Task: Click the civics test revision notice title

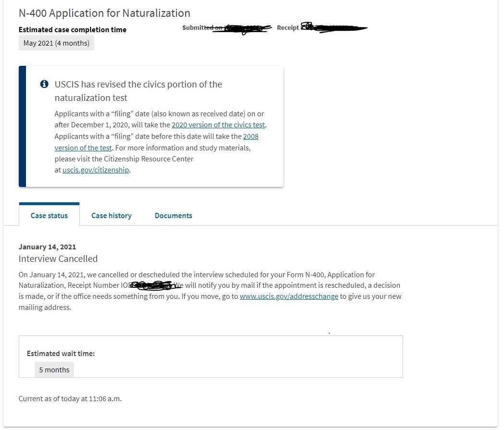Action: pyautogui.click(x=139, y=91)
